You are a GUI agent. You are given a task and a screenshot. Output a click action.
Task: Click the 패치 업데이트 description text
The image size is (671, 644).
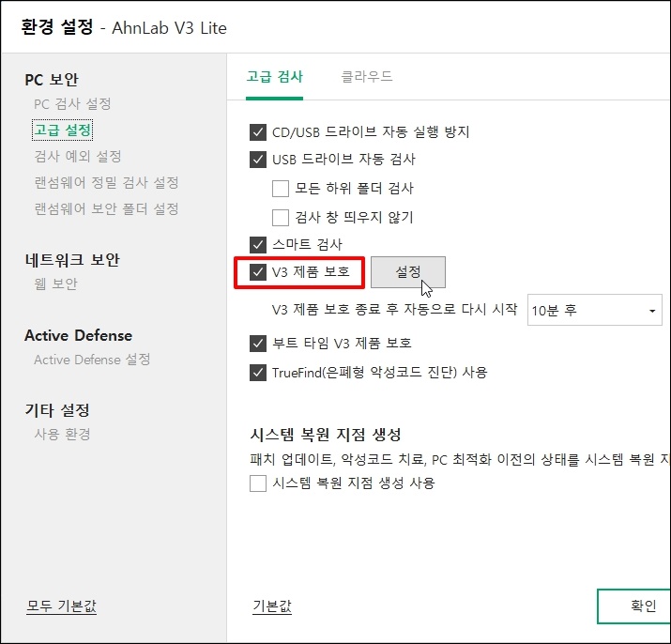click(x=460, y=460)
